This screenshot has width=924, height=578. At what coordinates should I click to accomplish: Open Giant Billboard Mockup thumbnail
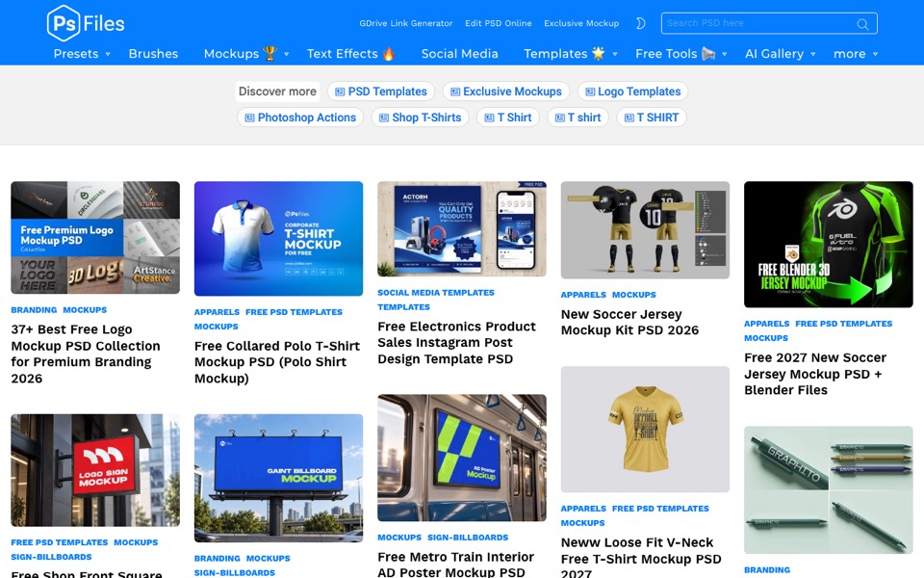point(279,479)
